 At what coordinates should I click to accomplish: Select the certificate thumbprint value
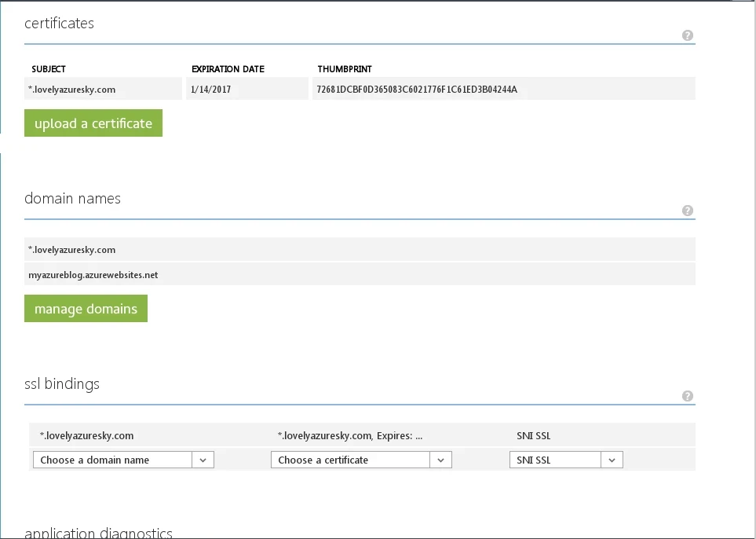(x=417, y=90)
